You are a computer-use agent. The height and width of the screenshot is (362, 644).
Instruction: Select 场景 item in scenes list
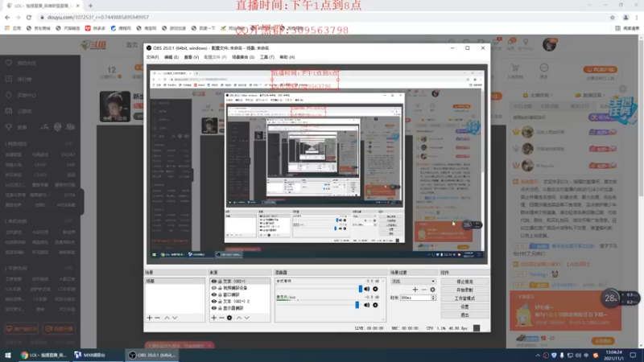175,281
